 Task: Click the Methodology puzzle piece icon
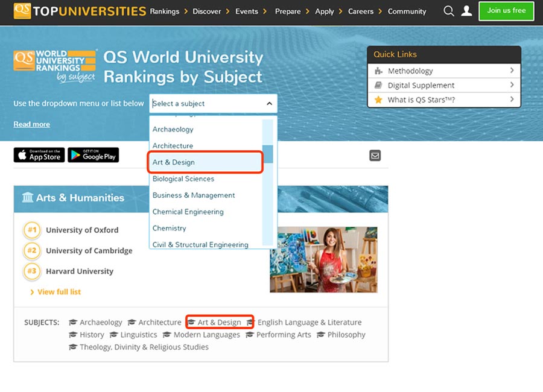click(x=378, y=71)
